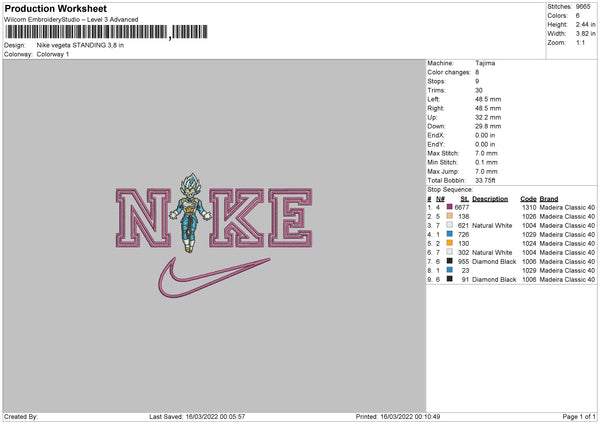Pick the white swatch beside 621 stitches
Viewport: 600px width, 424px height.
coord(450,225)
